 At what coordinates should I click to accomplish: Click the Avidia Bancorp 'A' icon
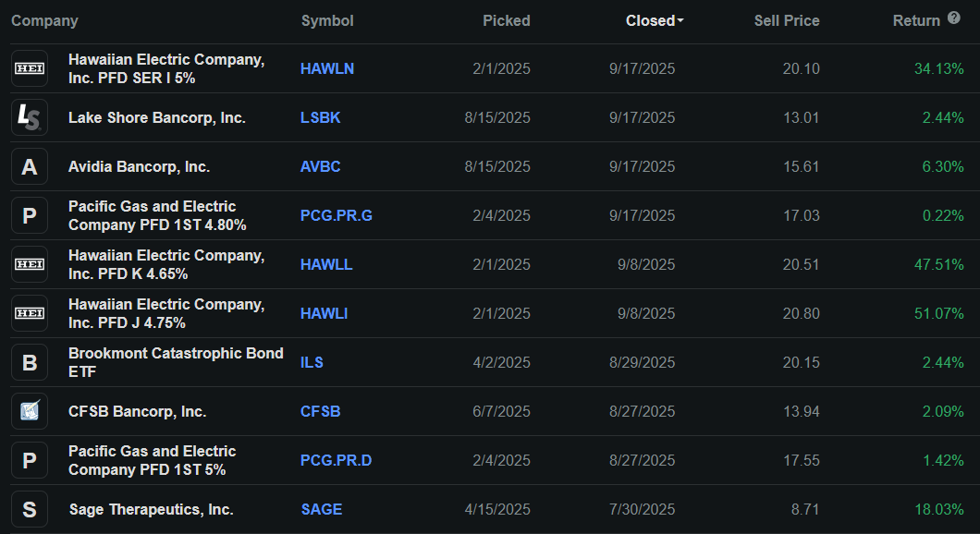pyautogui.click(x=30, y=166)
